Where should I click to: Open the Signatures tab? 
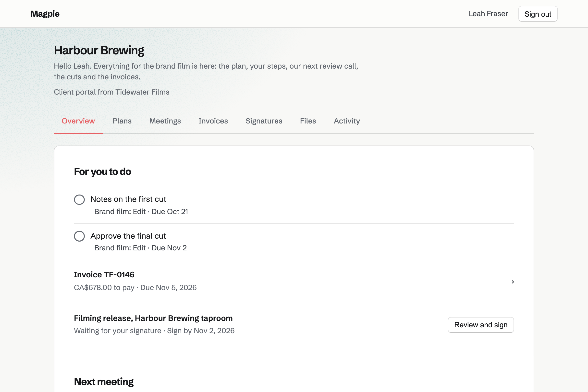pyautogui.click(x=264, y=121)
